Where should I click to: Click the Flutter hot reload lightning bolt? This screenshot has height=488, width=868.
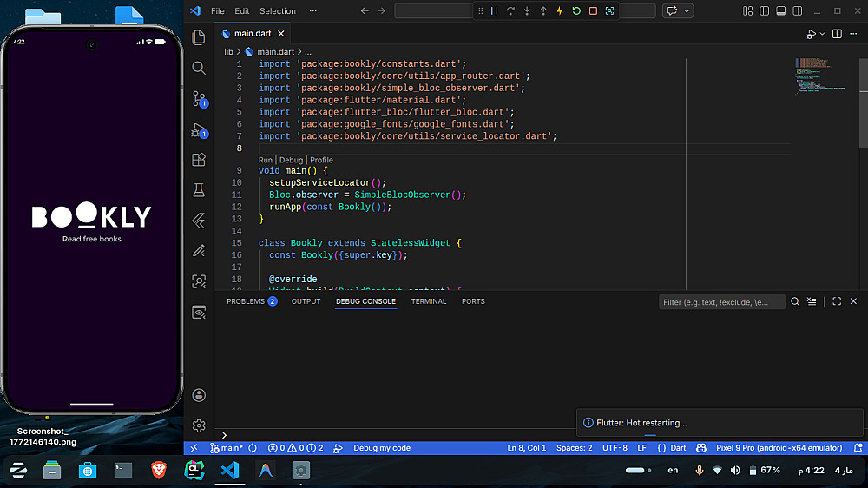(560, 11)
